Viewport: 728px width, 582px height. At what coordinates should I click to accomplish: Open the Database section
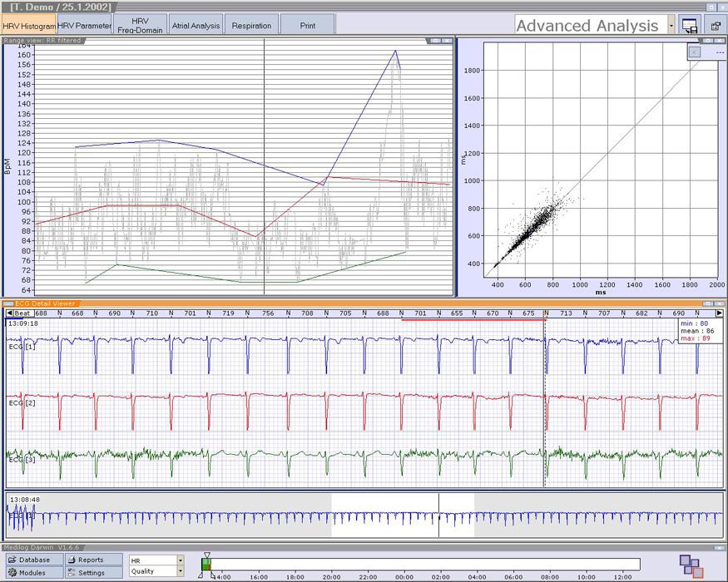point(33,560)
